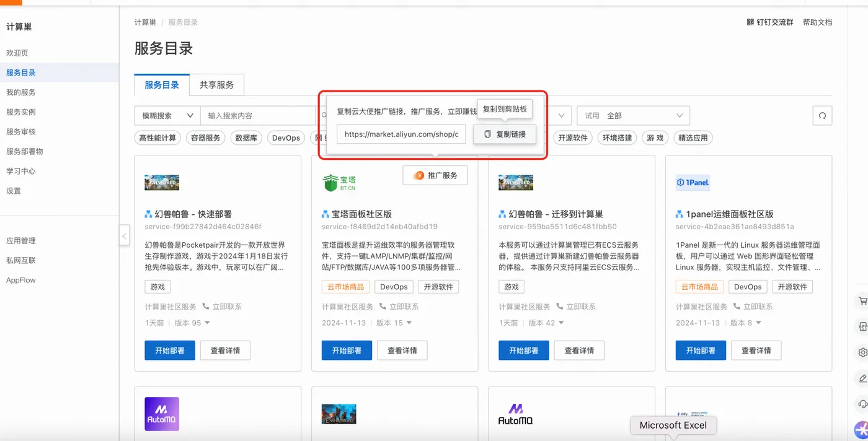Click the 复制链接 button
868x441 pixels.
tap(505, 134)
